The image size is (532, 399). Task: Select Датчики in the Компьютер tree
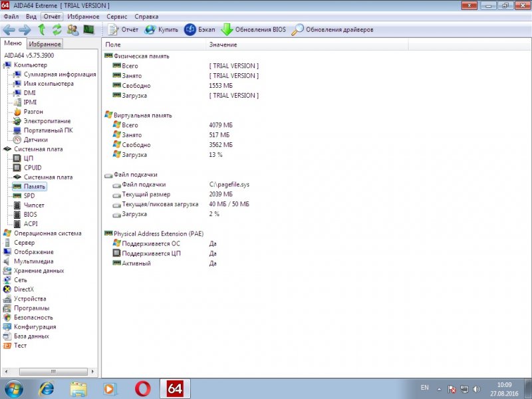pyautogui.click(x=35, y=140)
